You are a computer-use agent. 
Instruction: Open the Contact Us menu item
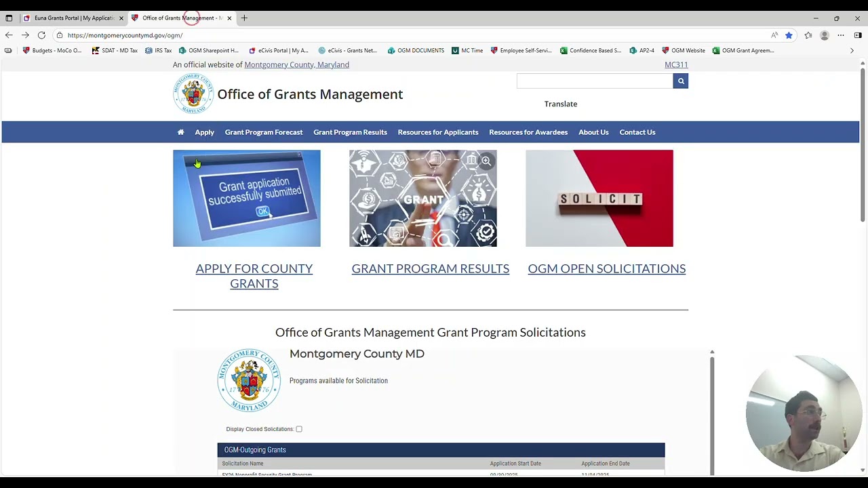click(637, 132)
